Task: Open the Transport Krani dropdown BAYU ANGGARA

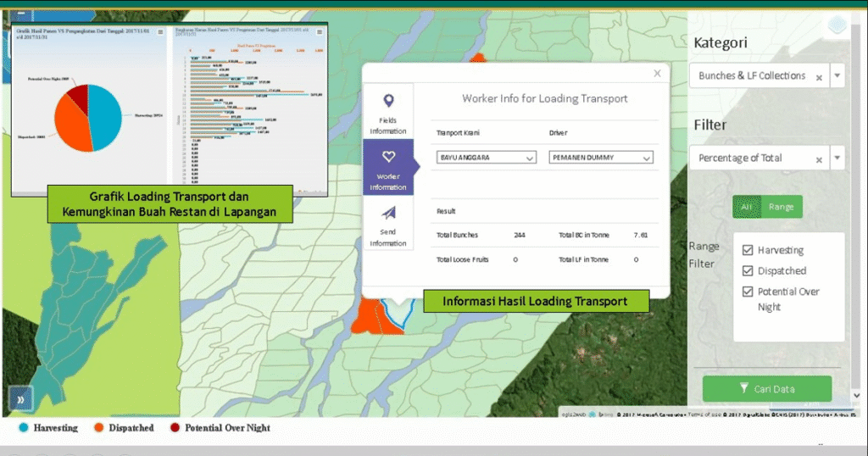Action: click(486, 158)
